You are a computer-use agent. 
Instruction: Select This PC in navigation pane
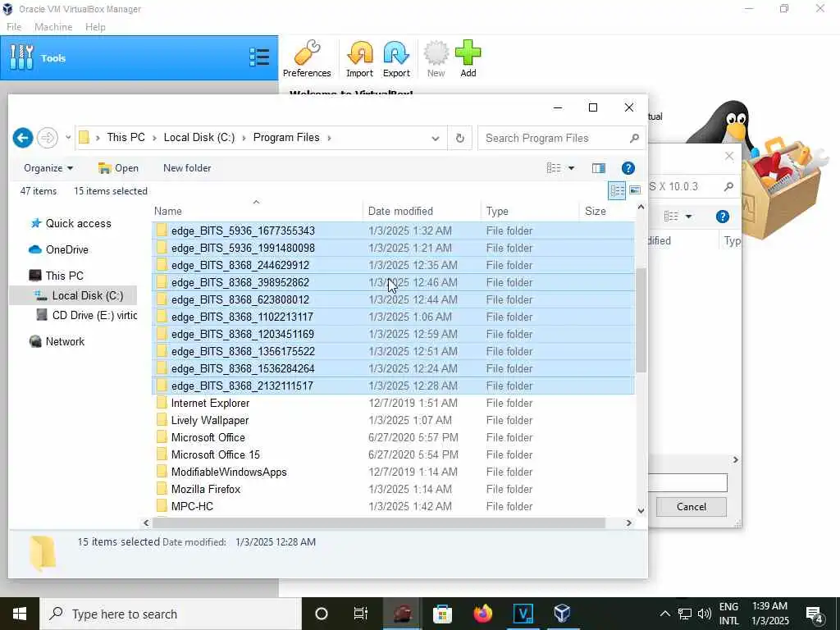(57, 276)
